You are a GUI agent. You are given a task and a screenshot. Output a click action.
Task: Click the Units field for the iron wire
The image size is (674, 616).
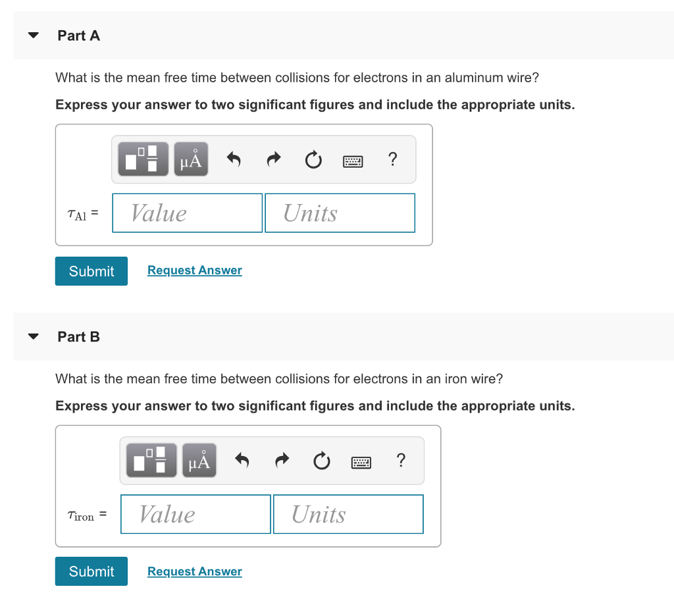click(348, 514)
